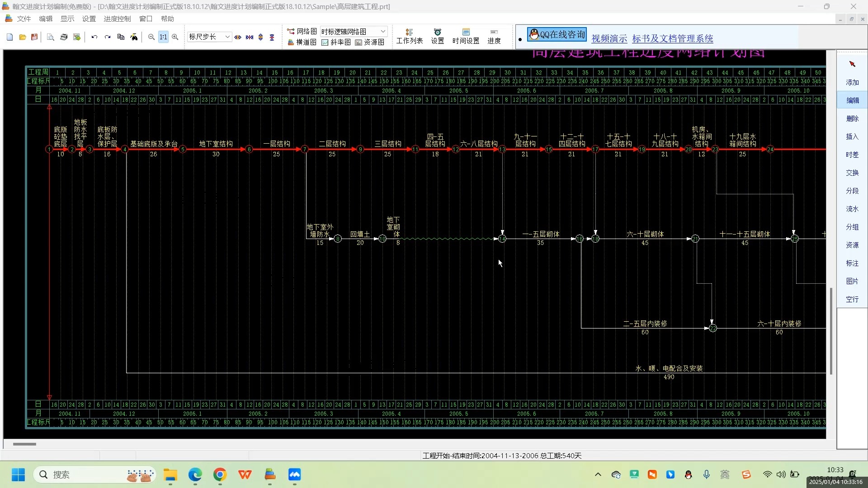Open print preview icon
The image size is (868, 488).
[x=51, y=37]
